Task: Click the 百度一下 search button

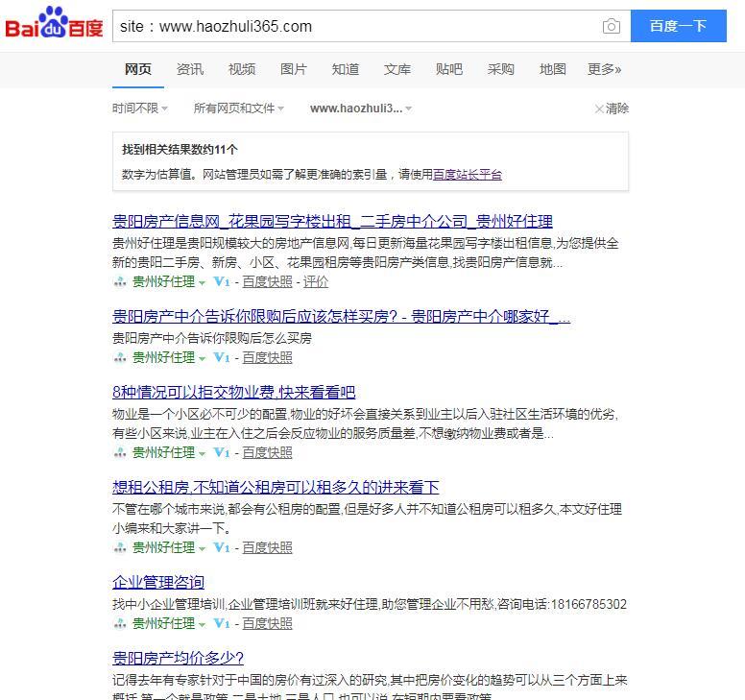Action: pos(679,26)
